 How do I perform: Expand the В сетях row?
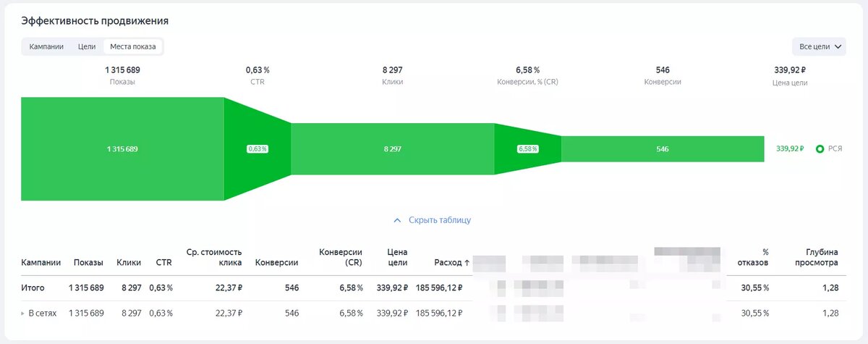point(23,314)
